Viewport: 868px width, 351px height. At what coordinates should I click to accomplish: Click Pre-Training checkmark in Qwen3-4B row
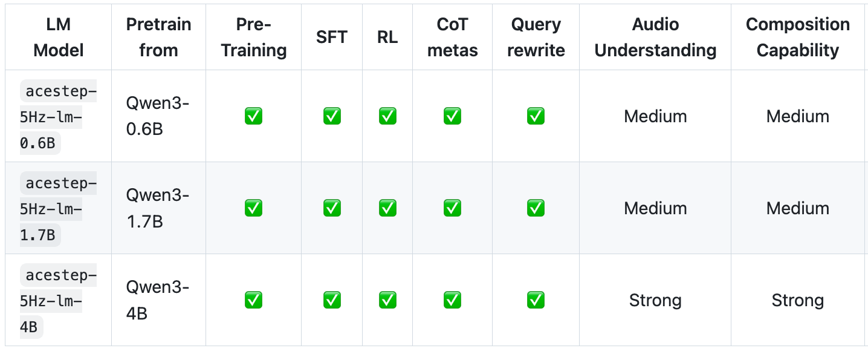click(x=253, y=300)
